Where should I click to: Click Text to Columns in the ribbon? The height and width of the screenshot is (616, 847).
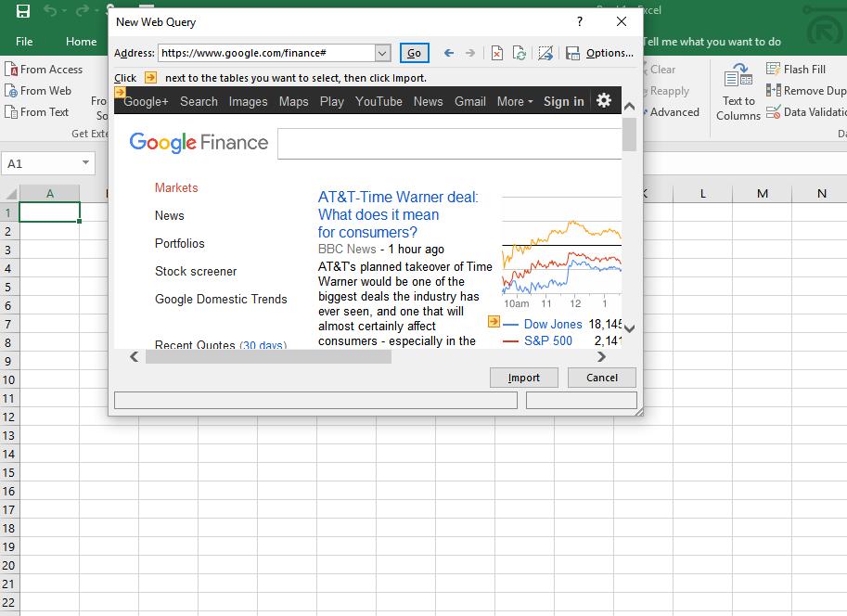[738, 92]
